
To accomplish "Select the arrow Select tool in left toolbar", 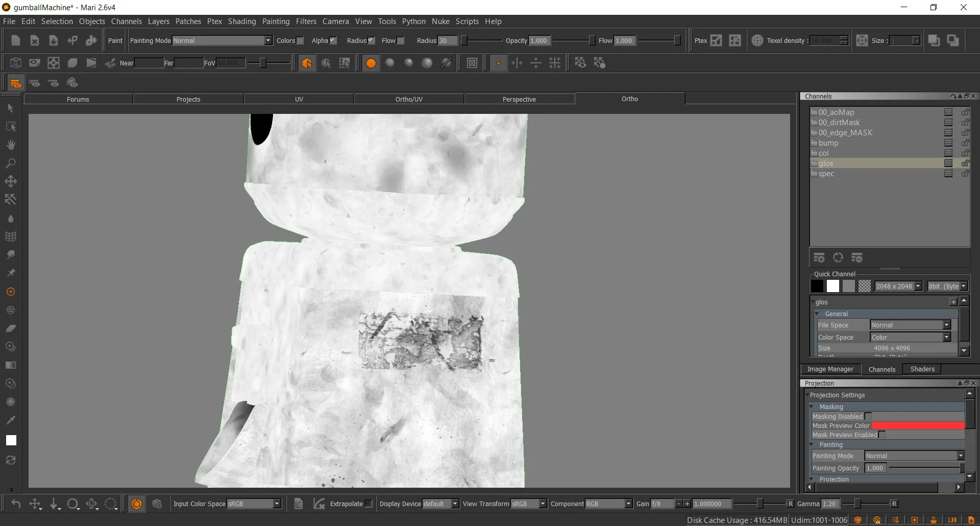I will pyautogui.click(x=10, y=108).
